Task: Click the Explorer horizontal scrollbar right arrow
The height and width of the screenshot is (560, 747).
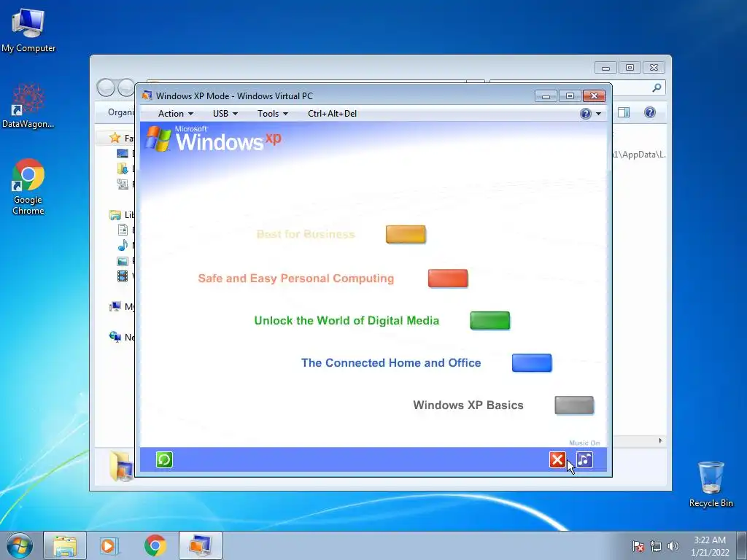Action: pyautogui.click(x=660, y=440)
